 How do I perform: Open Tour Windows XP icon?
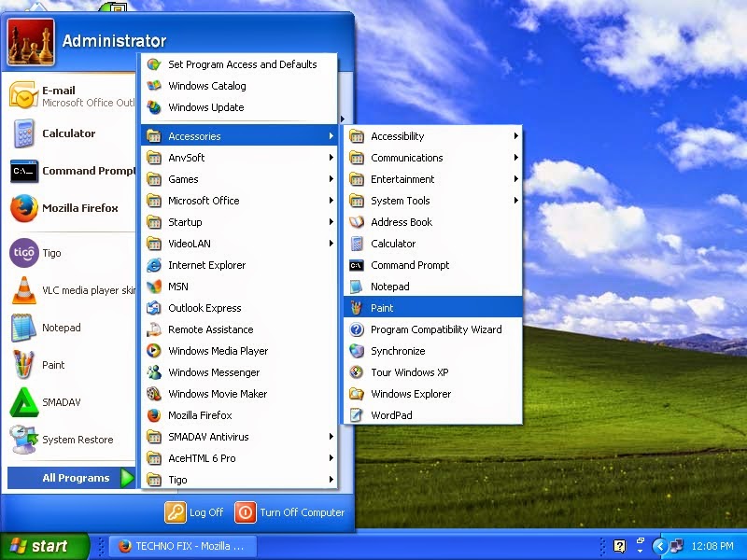pos(357,371)
